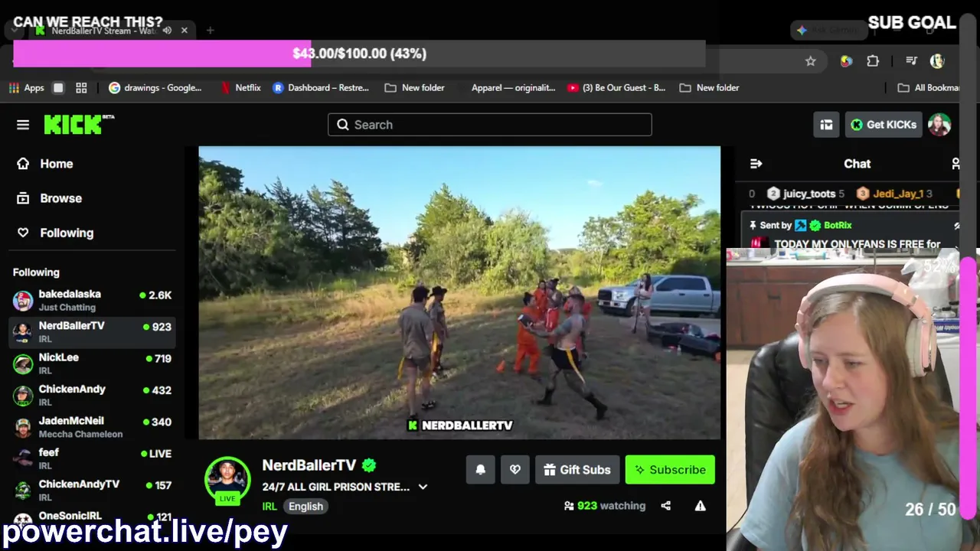Click juicy_toots in the chat leaderboard
The height and width of the screenshot is (551, 980).
pyautogui.click(x=808, y=194)
